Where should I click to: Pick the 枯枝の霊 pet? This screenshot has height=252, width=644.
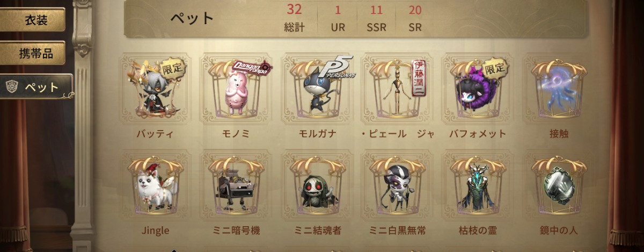tap(478, 186)
